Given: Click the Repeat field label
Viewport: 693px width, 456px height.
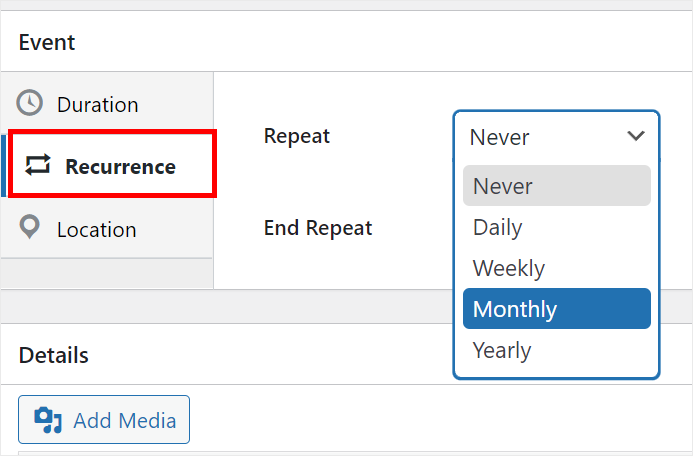Looking at the screenshot, I should click(x=296, y=136).
